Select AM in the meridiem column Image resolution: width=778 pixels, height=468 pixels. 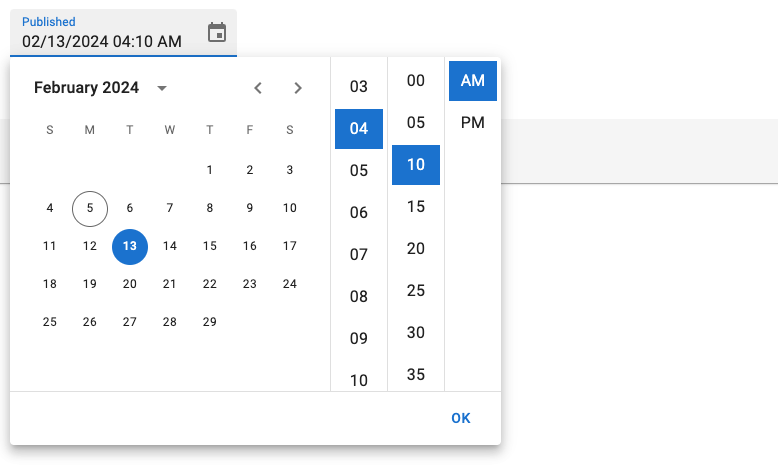click(x=473, y=81)
